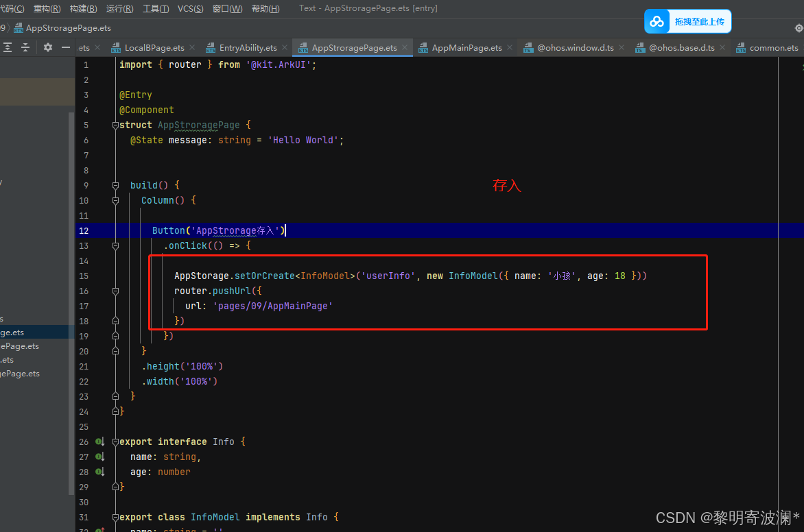Click setOrCreate method call on line 15
This screenshot has height=532, width=804.
(265, 276)
